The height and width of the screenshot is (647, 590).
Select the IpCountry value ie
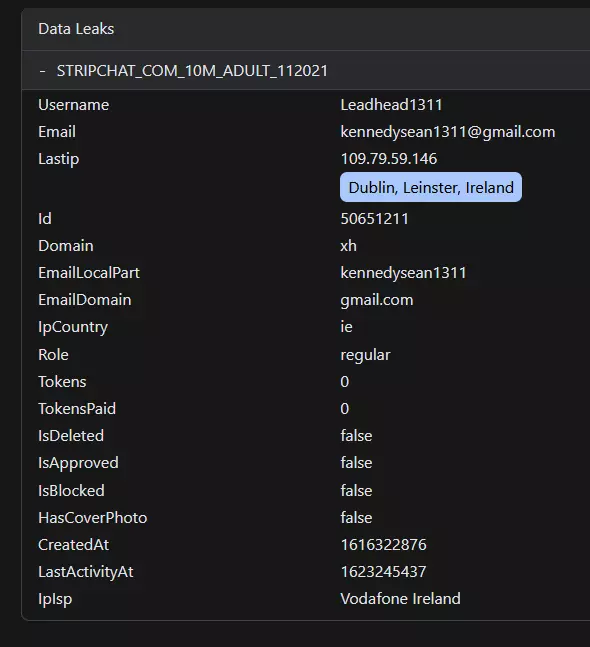pos(346,327)
